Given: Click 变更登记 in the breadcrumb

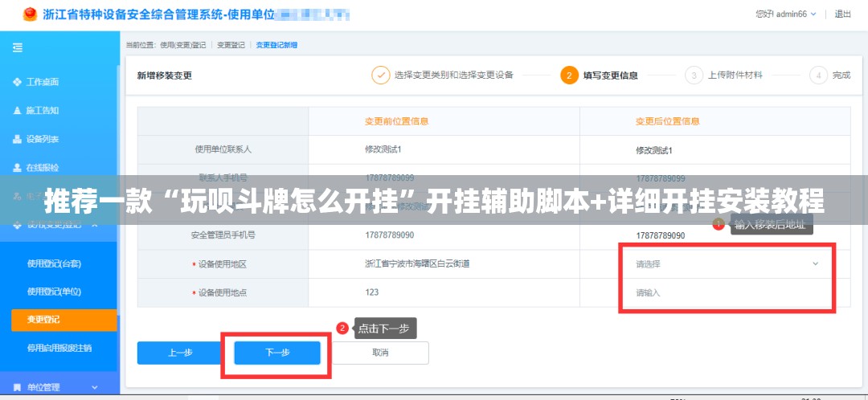Looking at the screenshot, I should [x=231, y=45].
